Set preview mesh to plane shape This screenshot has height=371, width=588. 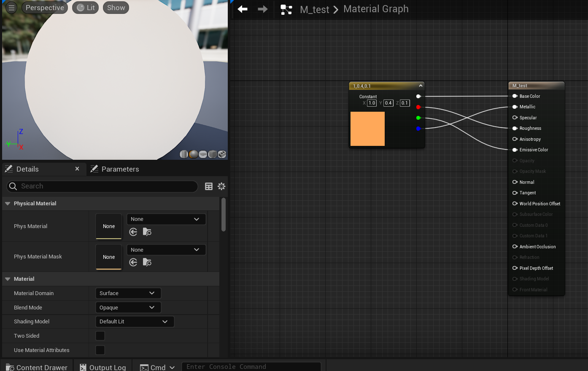point(203,154)
